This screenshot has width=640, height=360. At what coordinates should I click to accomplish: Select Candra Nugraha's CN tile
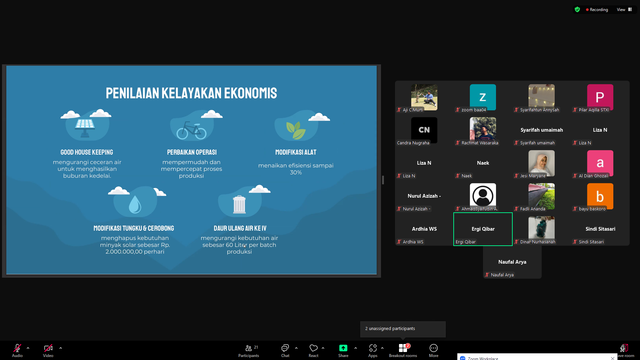click(424, 130)
